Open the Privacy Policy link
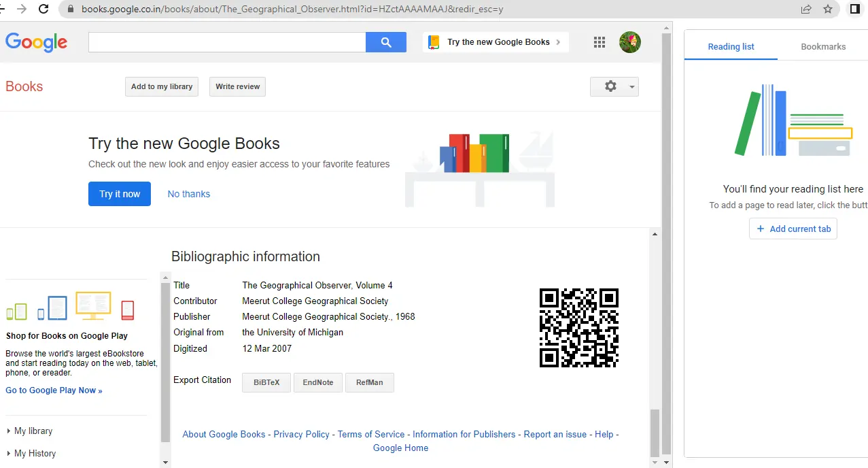This screenshot has height=468, width=868. pyautogui.click(x=301, y=434)
